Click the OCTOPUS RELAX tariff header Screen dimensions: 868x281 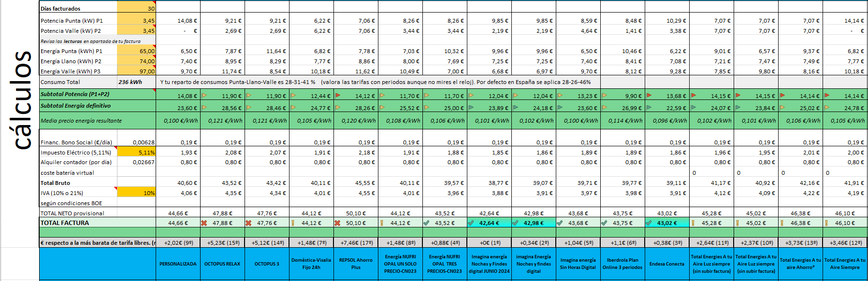[x=222, y=264]
